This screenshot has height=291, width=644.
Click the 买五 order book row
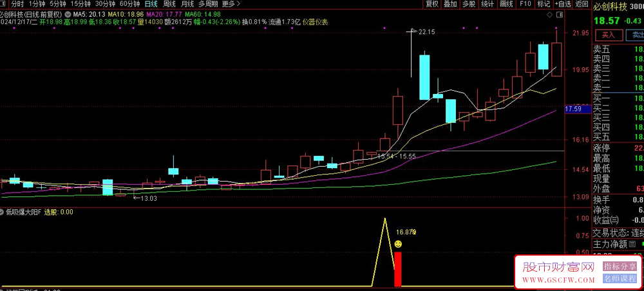click(618, 136)
